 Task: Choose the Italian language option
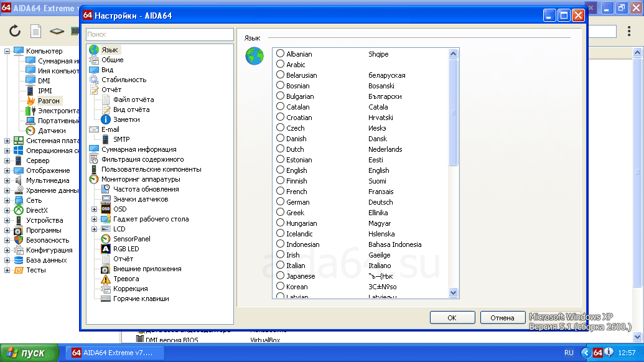[280, 265]
